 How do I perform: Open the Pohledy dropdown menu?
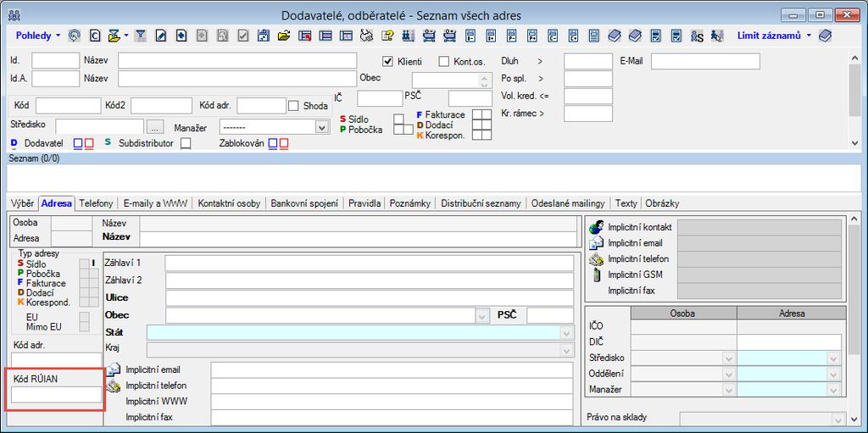(x=37, y=36)
